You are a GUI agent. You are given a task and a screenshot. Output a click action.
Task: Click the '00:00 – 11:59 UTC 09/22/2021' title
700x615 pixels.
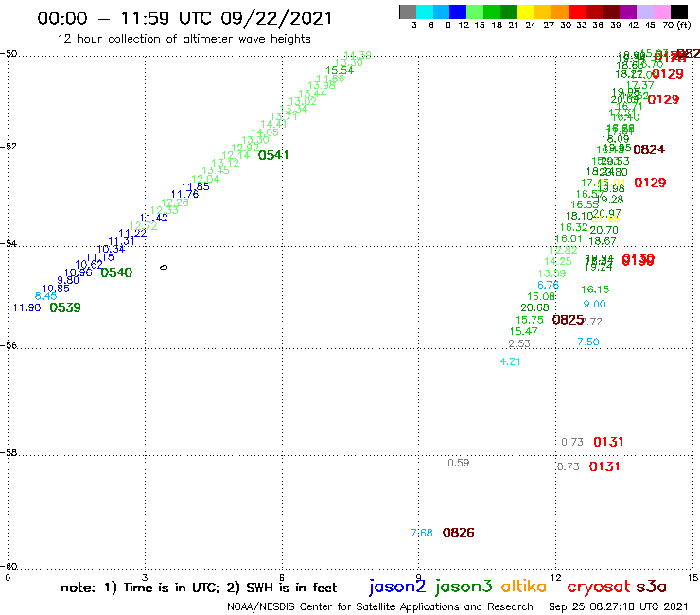point(184,18)
